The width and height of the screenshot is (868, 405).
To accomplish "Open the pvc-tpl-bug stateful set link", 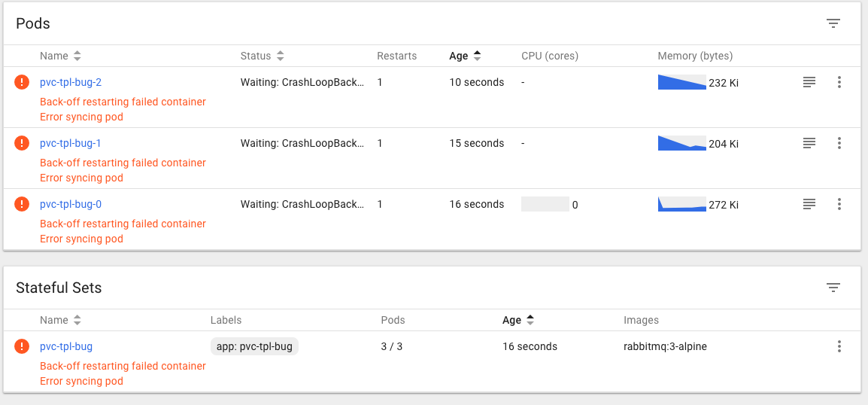I will click(x=66, y=346).
